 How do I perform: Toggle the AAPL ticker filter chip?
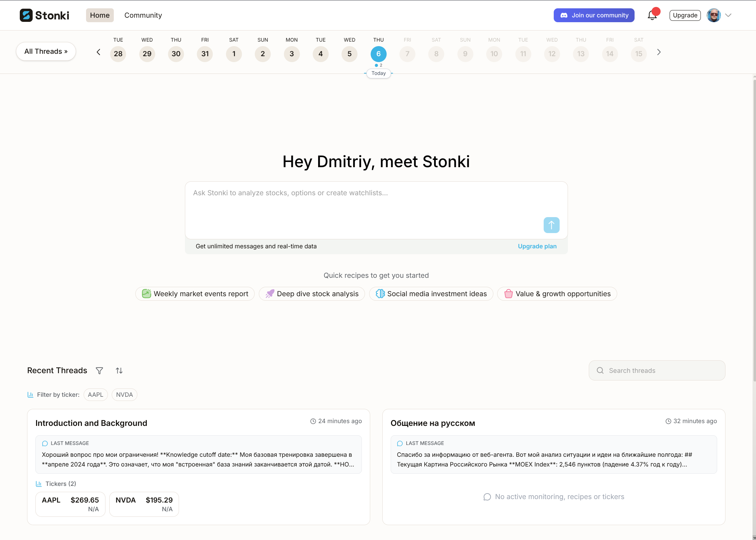[x=95, y=395]
